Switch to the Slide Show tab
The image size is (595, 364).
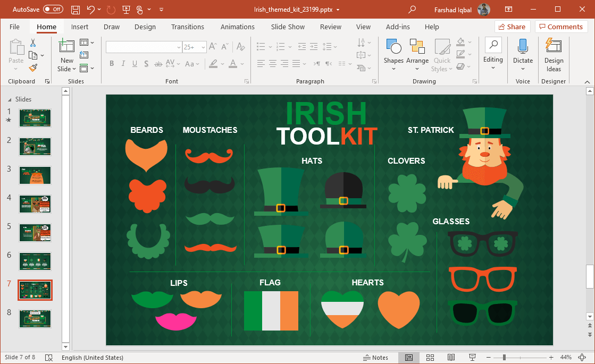click(288, 27)
